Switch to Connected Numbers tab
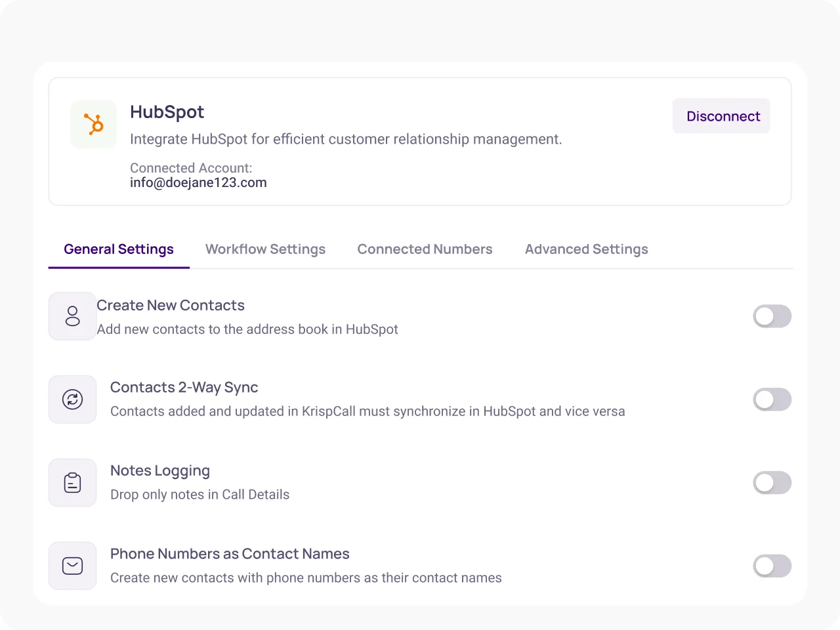 (425, 249)
